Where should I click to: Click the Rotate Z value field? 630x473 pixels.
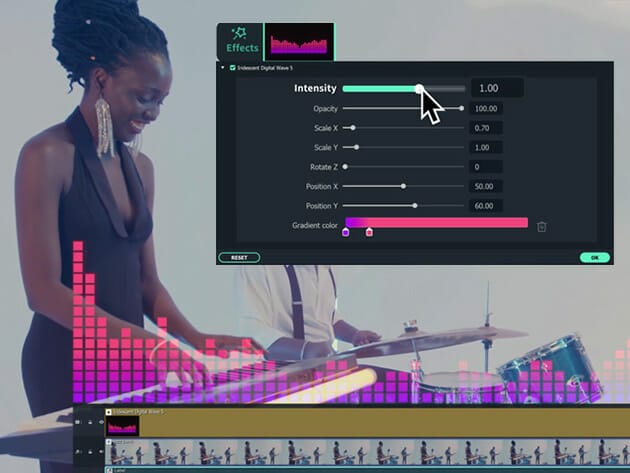click(486, 167)
